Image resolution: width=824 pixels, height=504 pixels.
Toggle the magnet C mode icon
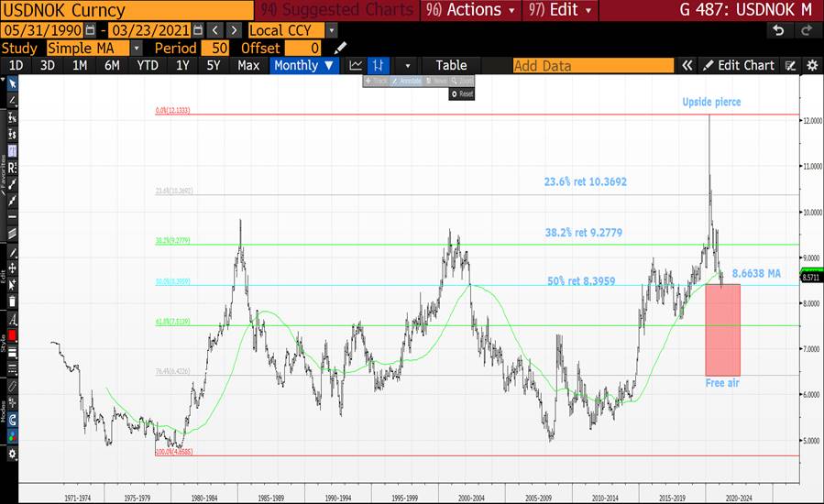click(x=12, y=420)
